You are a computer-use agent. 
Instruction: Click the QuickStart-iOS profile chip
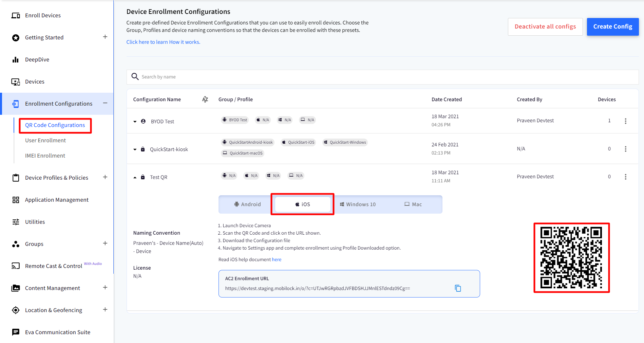click(x=298, y=142)
